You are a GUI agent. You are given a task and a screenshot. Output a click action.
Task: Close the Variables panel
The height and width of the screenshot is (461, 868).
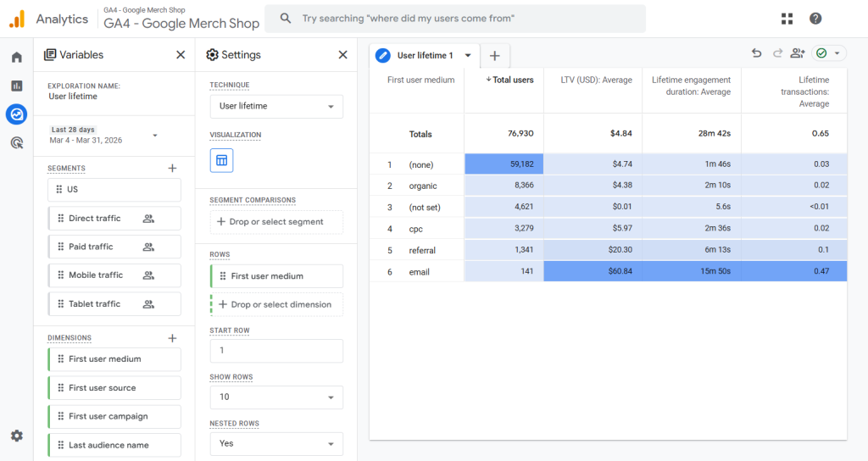point(181,55)
